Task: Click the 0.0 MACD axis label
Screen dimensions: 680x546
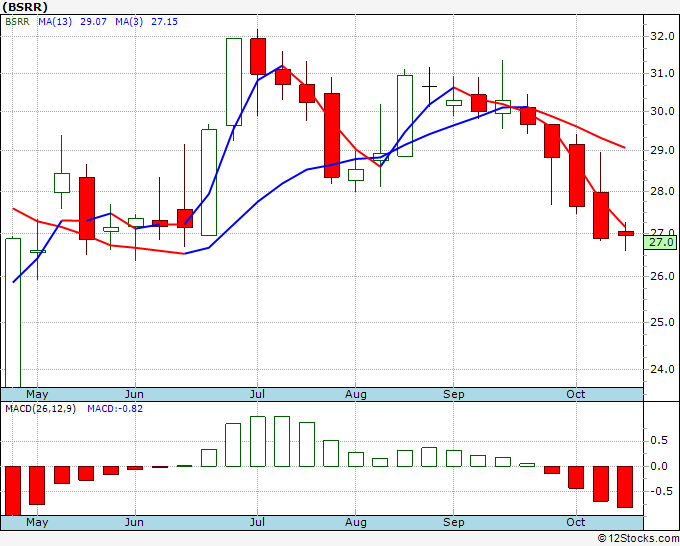Action: [659, 467]
